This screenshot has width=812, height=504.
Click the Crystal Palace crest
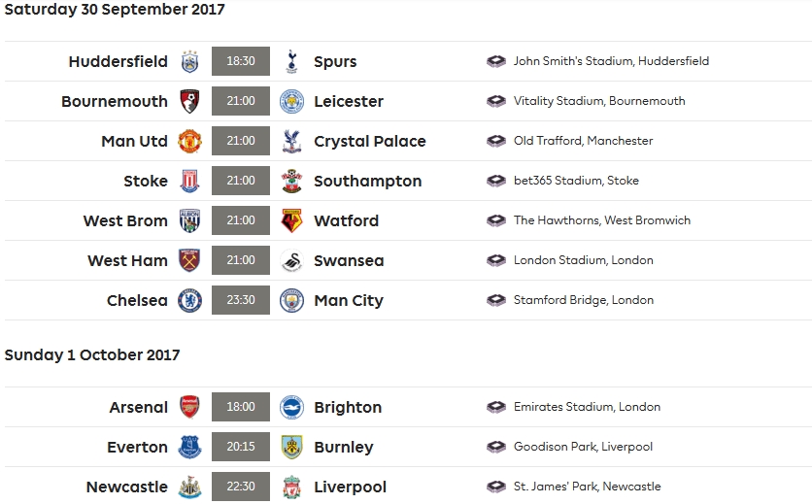coord(291,141)
